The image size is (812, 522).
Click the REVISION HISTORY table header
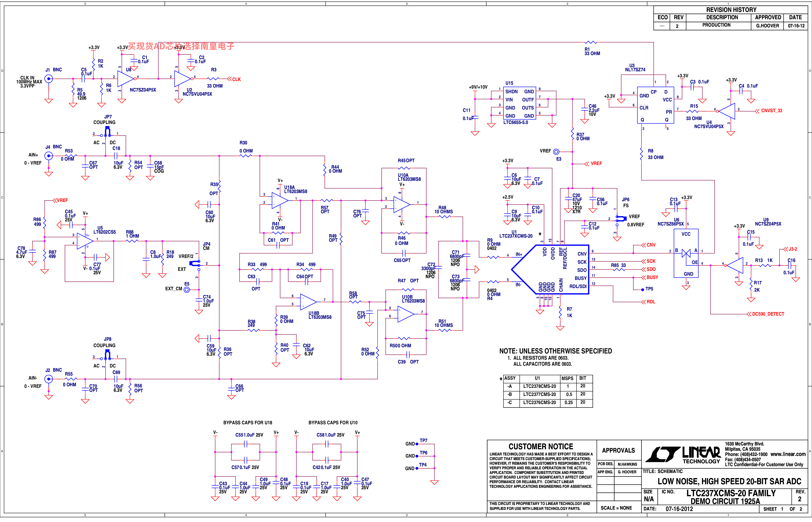click(731, 10)
